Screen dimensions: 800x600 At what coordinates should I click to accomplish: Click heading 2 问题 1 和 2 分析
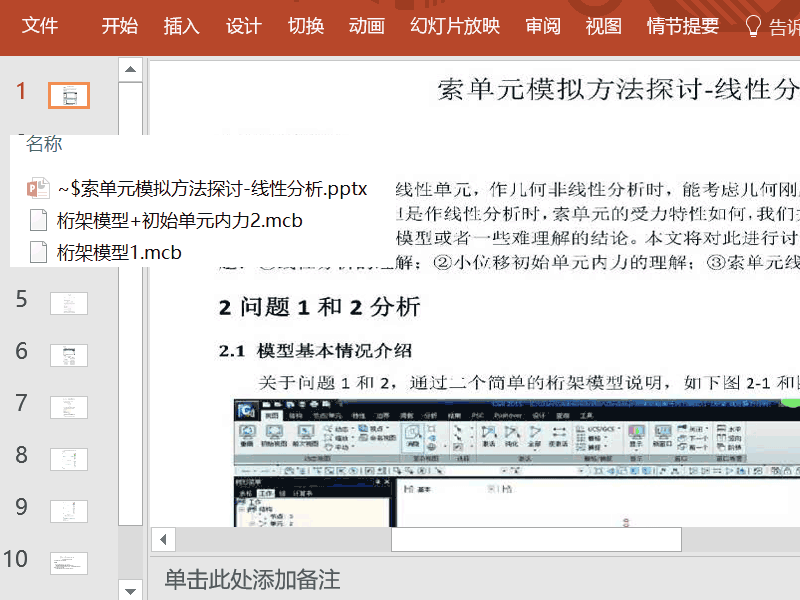319,307
